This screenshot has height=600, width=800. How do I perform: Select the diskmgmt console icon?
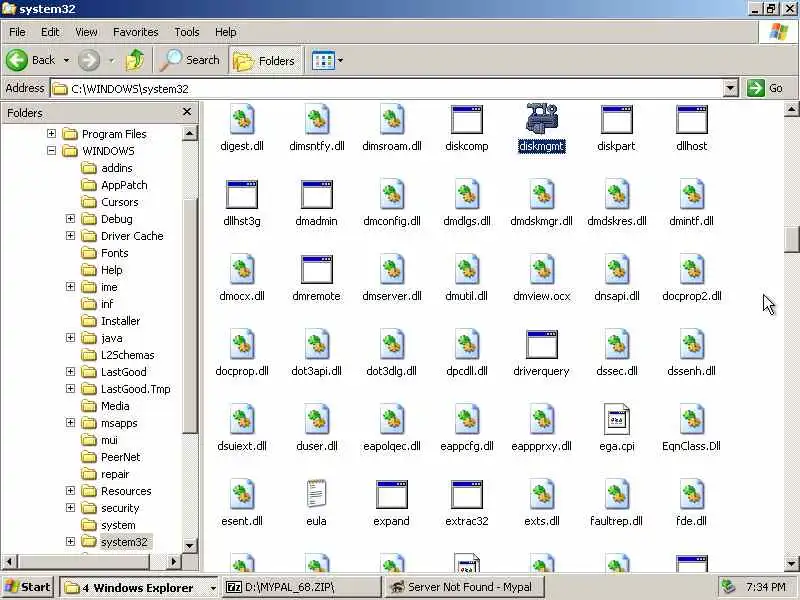[541, 118]
